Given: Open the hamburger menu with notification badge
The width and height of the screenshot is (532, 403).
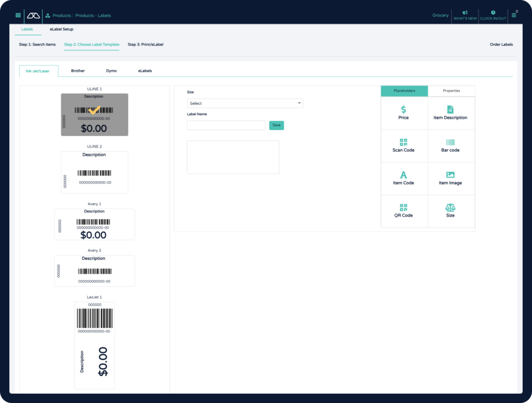Looking at the screenshot, I should pos(514,15).
